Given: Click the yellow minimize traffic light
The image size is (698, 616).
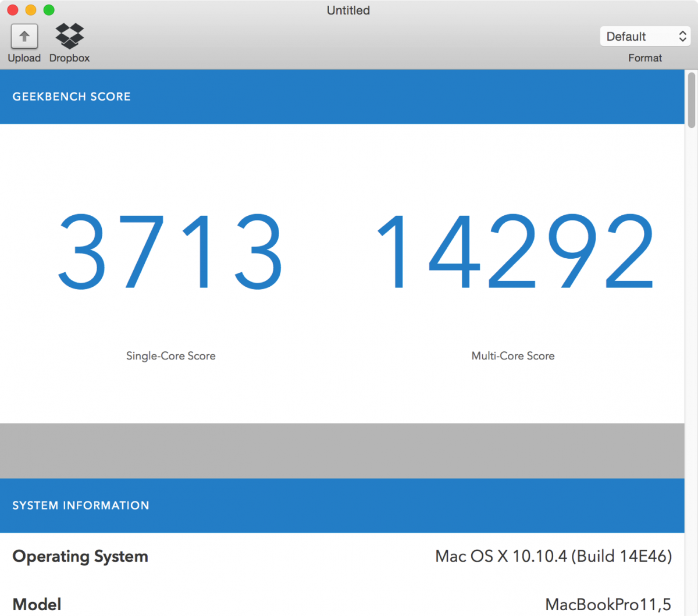Looking at the screenshot, I should click(x=30, y=10).
